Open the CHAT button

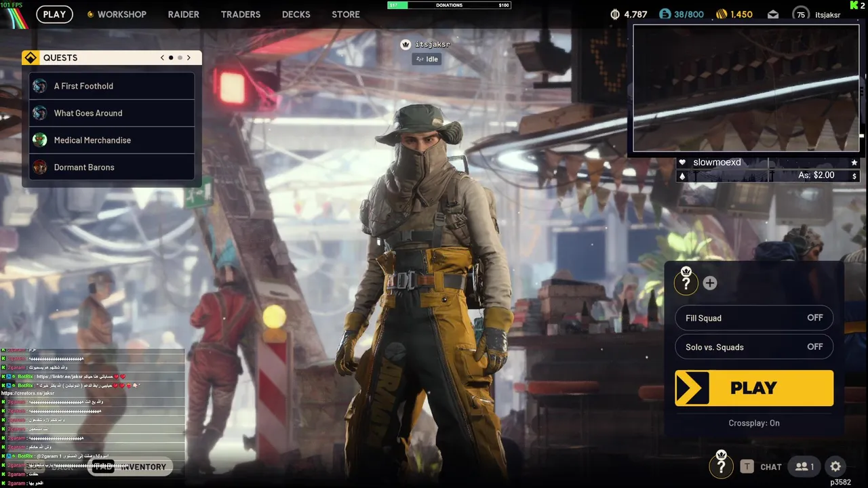tap(771, 467)
